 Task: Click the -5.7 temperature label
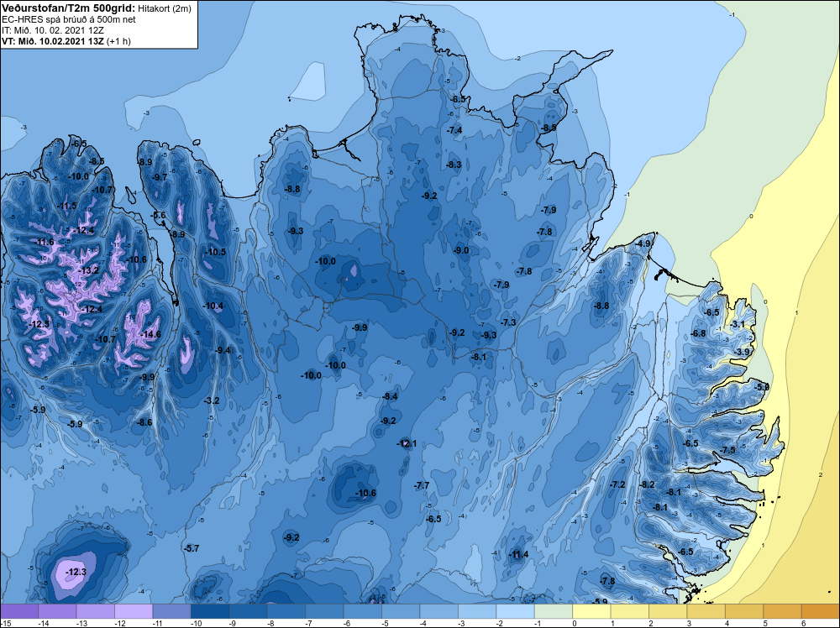[192, 548]
